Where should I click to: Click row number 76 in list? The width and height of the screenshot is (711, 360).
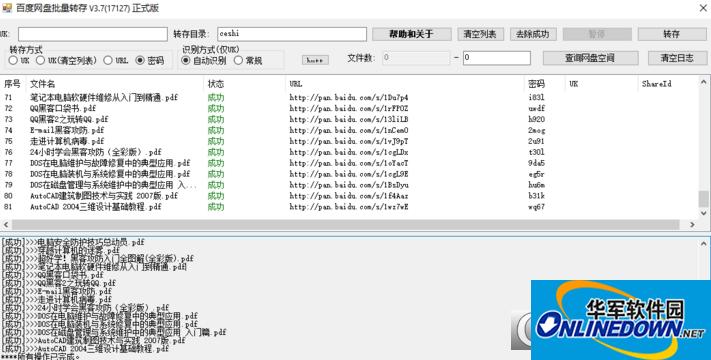(x=9, y=152)
